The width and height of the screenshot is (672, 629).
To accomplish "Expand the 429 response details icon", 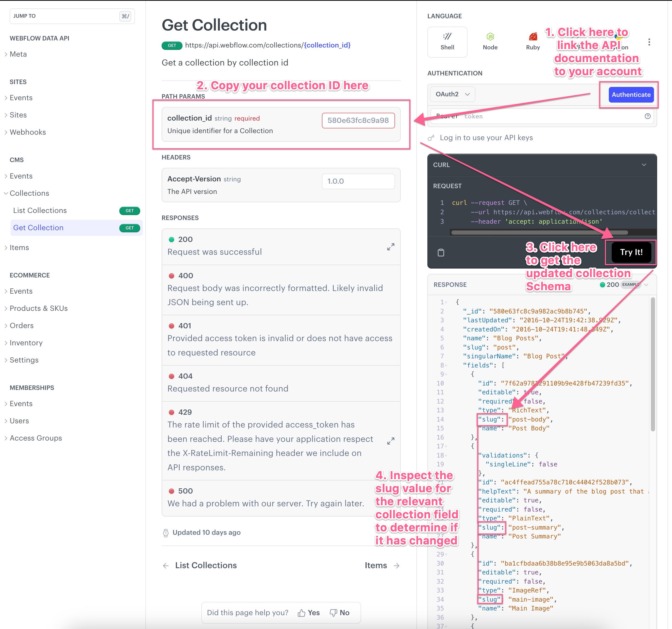I will click(390, 441).
